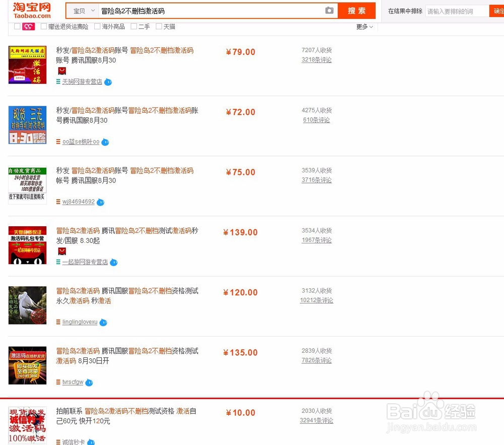This screenshot has width=504, height=445.
Task: Open 天驹网游专营店 shop link
Action: point(82,82)
